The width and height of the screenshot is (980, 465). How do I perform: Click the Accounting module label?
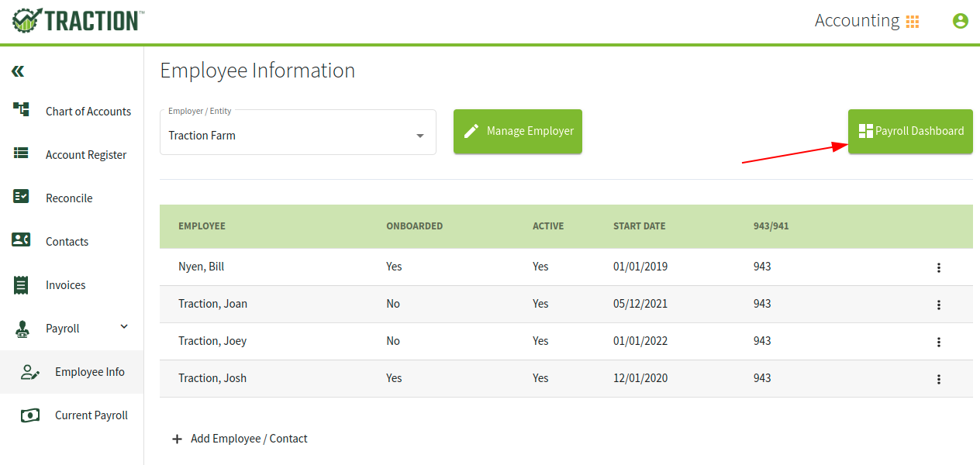(x=857, y=21)
